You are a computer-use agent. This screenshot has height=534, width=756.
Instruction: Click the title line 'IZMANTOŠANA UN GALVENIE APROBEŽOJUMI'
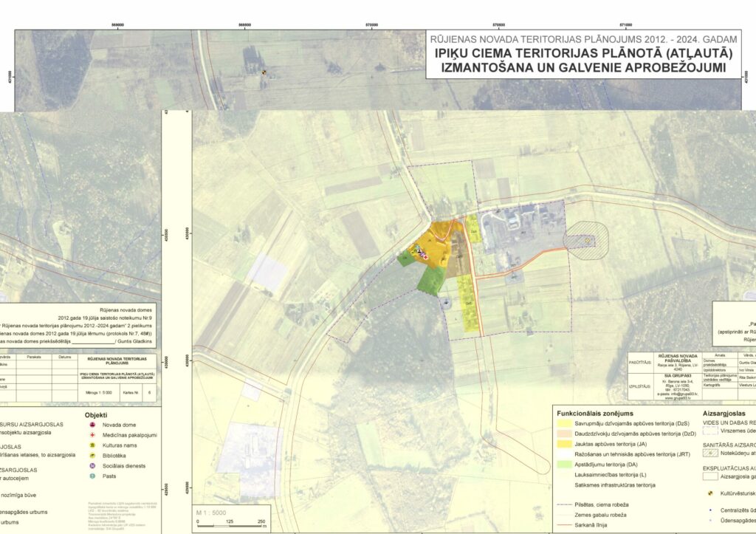(x=583, y=67)
